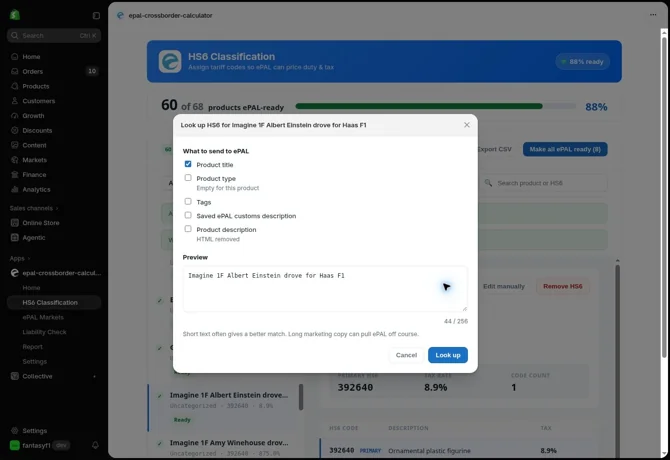Click the notifications bell icon
This screenshot has height=460, width=670.
(95, 445)
